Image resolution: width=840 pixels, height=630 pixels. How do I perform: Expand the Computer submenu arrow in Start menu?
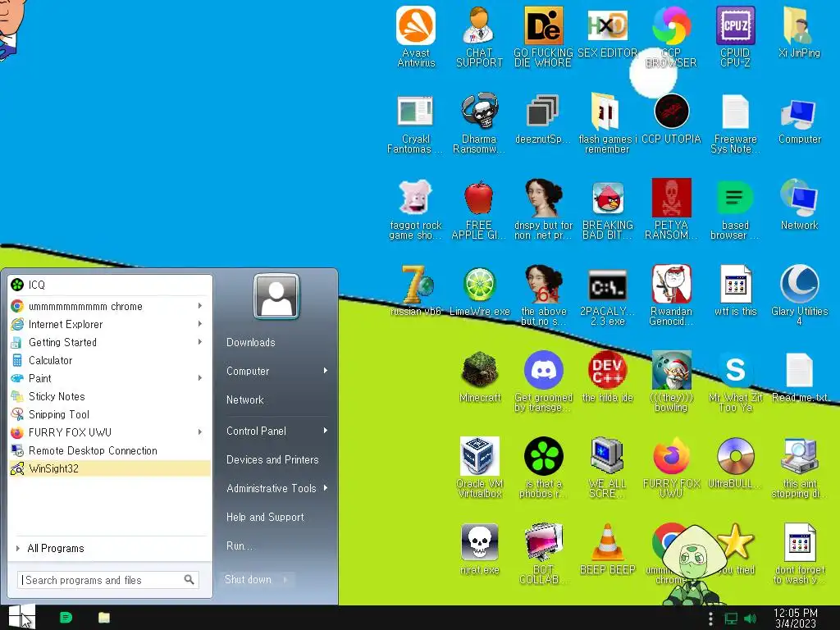point(325,371)
